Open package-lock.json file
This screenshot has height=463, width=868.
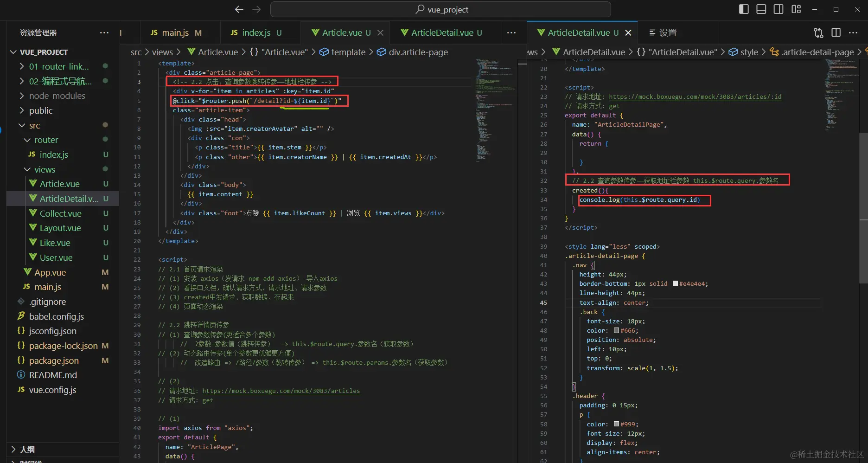pyautogui.click(x=63, y=346)
